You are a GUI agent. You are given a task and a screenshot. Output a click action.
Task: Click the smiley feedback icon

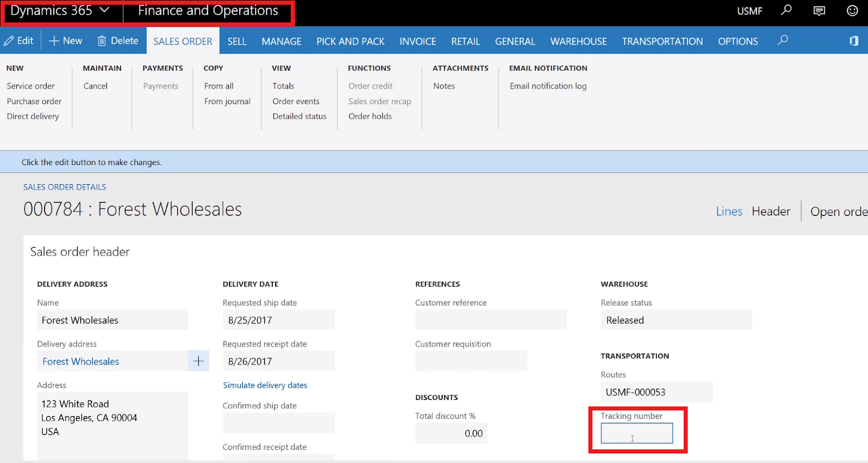852,10
